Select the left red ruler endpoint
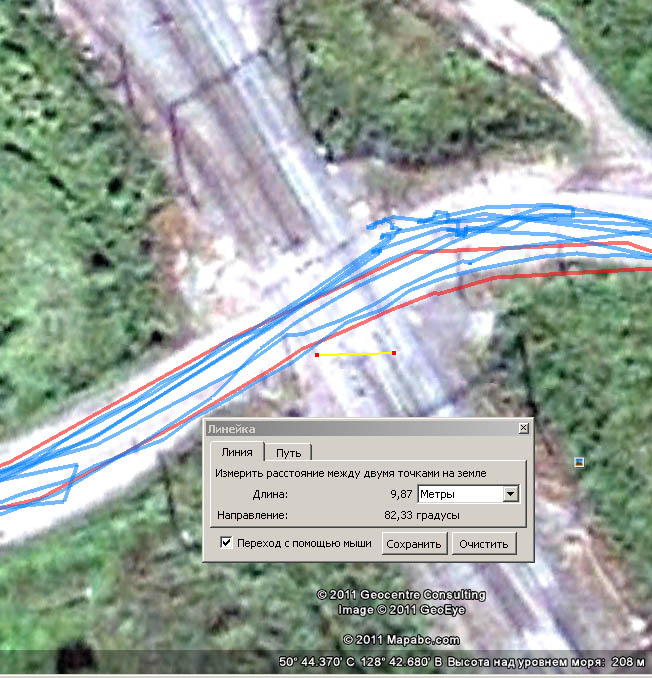This screenshot has width=652, height=678. (317, 355)
